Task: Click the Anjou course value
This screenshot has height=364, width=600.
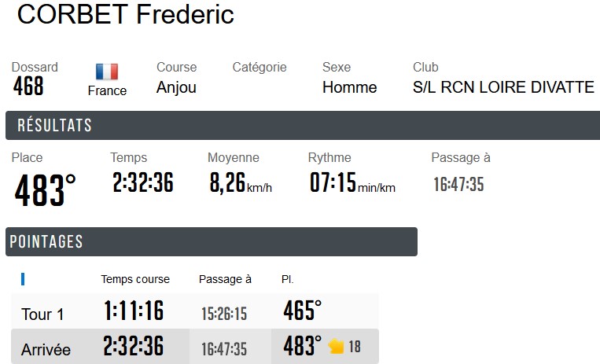Action: pos(176,87)
